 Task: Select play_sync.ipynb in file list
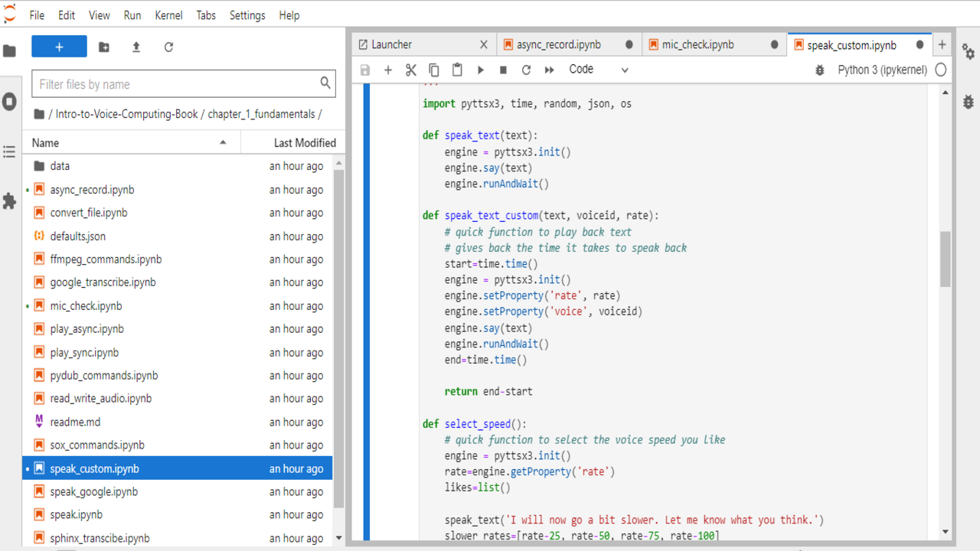(178, 353)
